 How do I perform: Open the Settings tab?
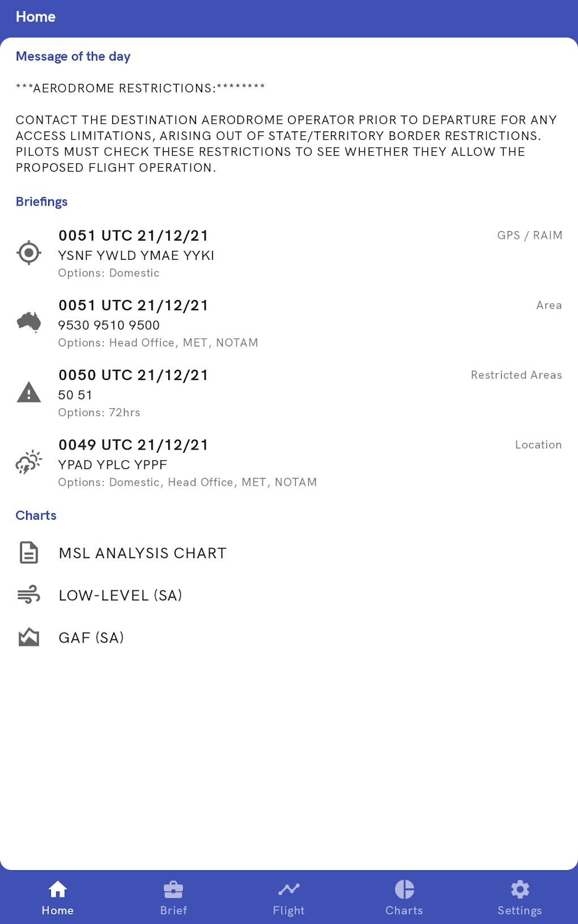pos(520,897)
